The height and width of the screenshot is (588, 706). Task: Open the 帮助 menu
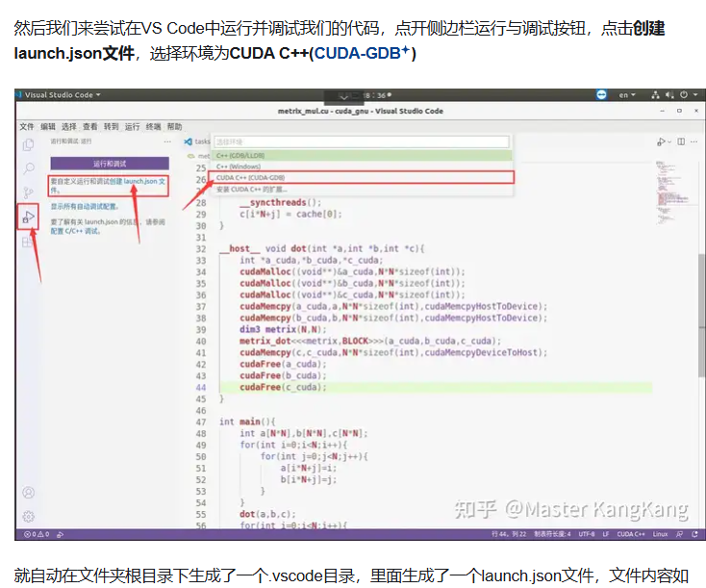[175, 127]
